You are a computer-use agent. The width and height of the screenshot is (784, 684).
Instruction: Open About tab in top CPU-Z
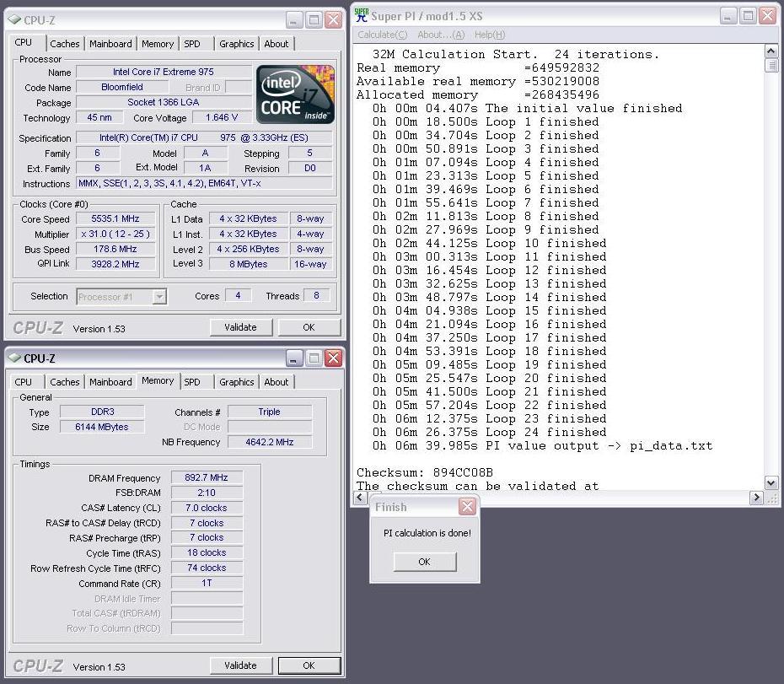click(276, 44)
